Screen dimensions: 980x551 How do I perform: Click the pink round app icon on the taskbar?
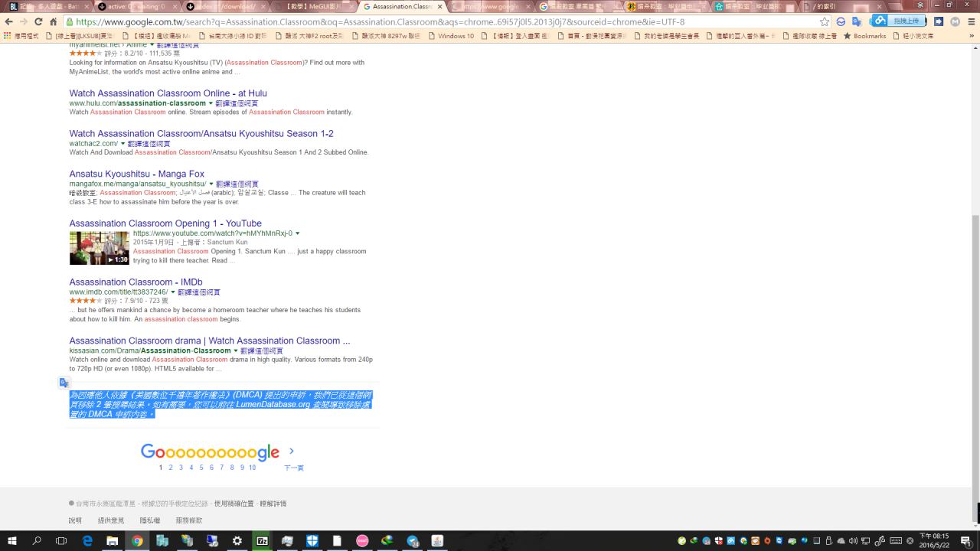click(x=362, y=541)
